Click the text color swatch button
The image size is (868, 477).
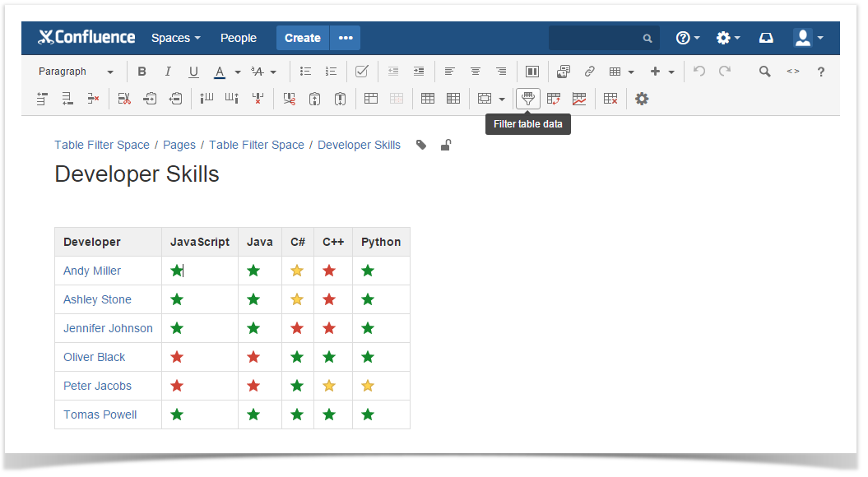click(220, 72)
